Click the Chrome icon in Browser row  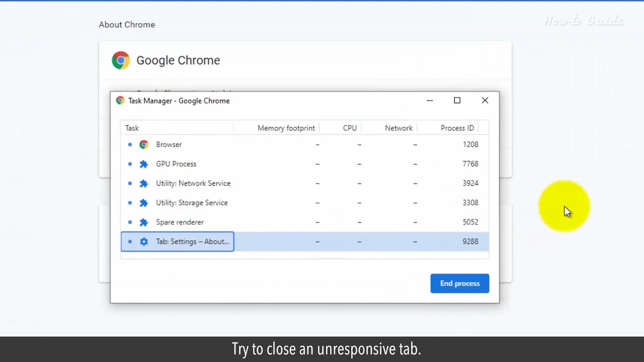(144, 144)
